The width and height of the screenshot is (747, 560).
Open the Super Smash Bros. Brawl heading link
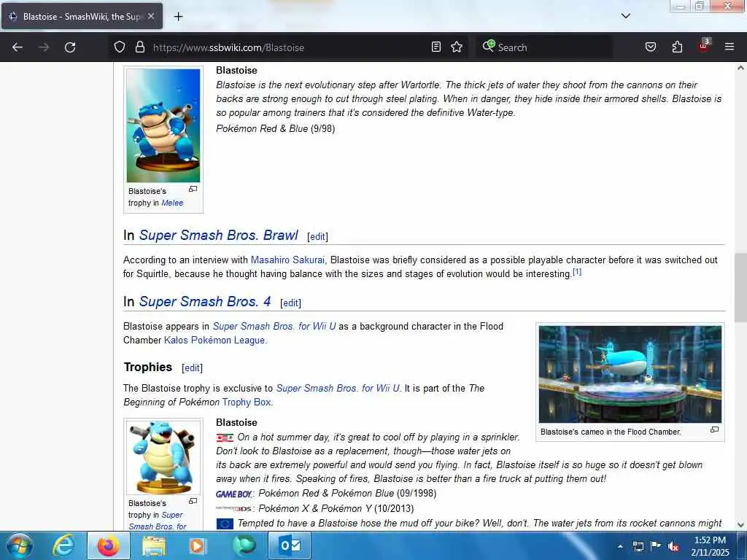(218, 236)
